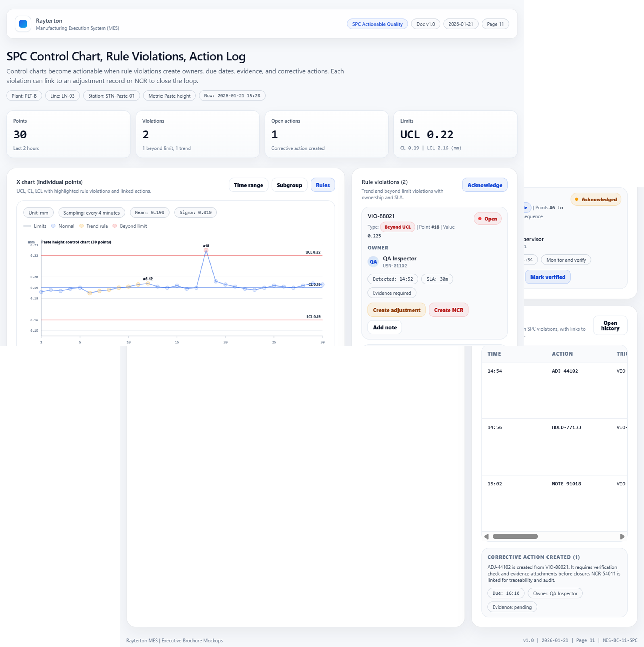The image size is (644, 647).
Task: Click the Trend rule legend dot
Action: 81,226
